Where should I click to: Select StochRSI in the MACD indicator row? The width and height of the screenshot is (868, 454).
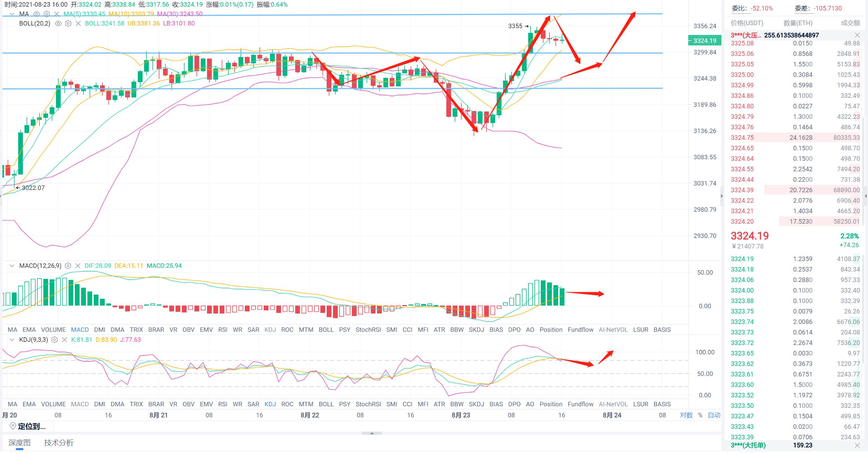[x=368, y=330]
